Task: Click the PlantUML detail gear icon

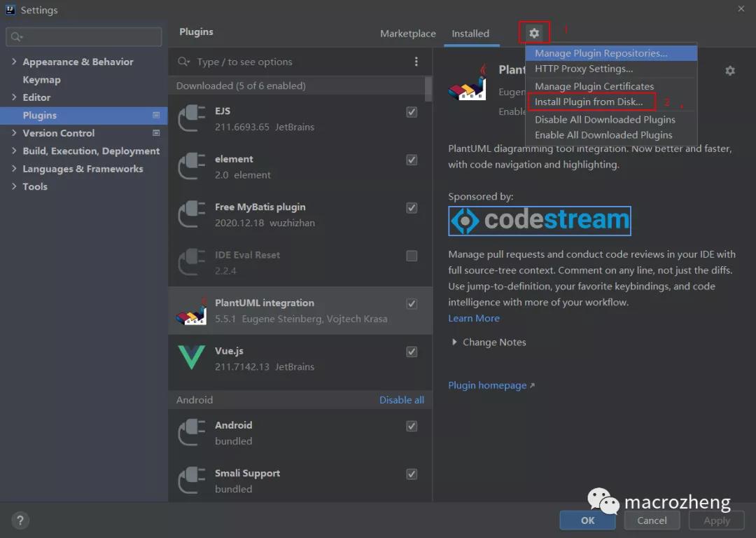Action: coord(730,71)
